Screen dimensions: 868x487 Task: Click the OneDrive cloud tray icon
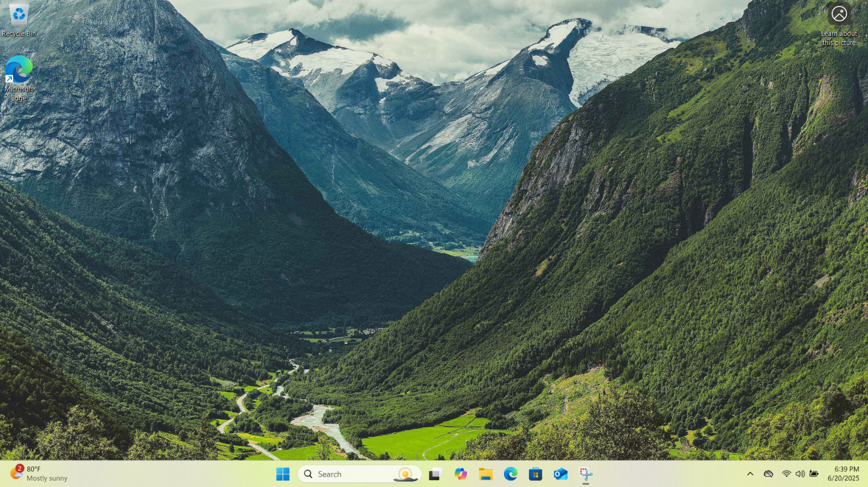768,474
